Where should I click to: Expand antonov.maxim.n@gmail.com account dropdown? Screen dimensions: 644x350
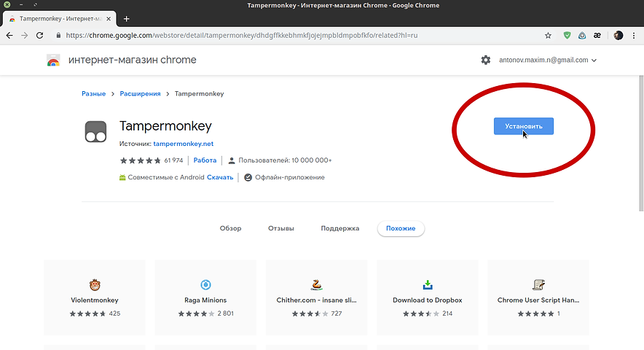(x=548, y=60)
